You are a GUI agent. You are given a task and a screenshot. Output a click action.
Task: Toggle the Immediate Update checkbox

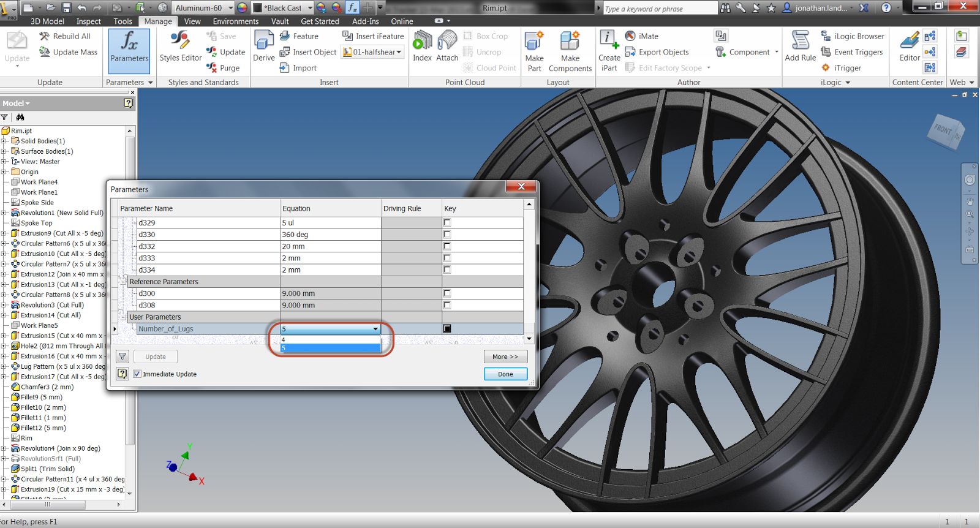point(137,374)
